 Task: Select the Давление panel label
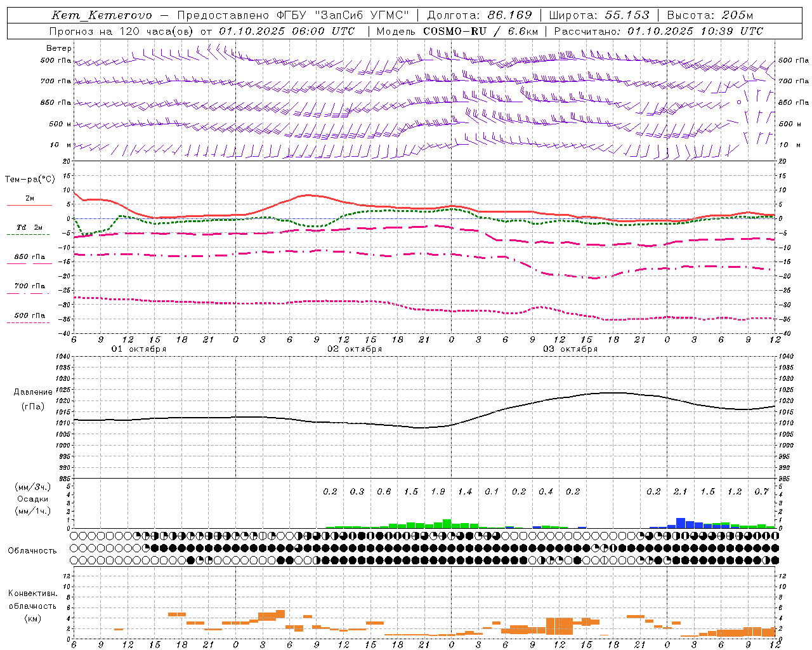(x=33, y=392)
